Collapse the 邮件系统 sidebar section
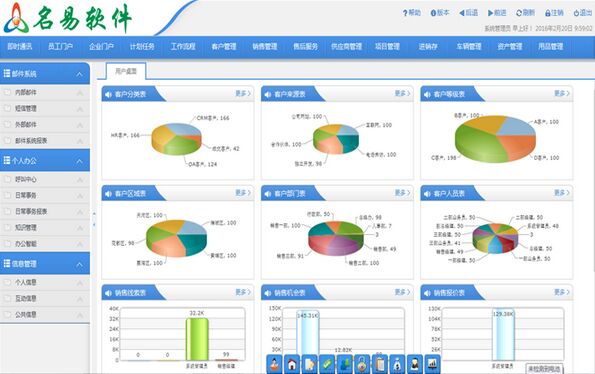This screenshot has height=374, width=595. click(x=79, y=74)
